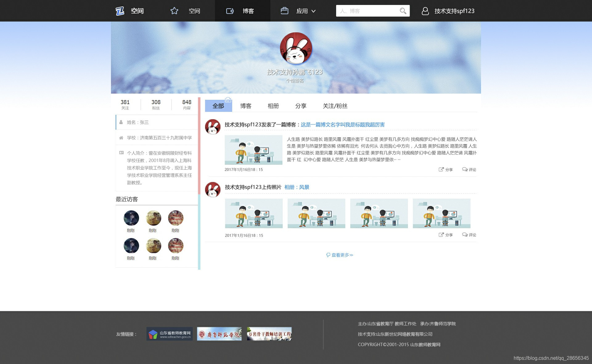
Task: Expand the 应用 dropdown arrow
Action: click(x=314, y=11)
